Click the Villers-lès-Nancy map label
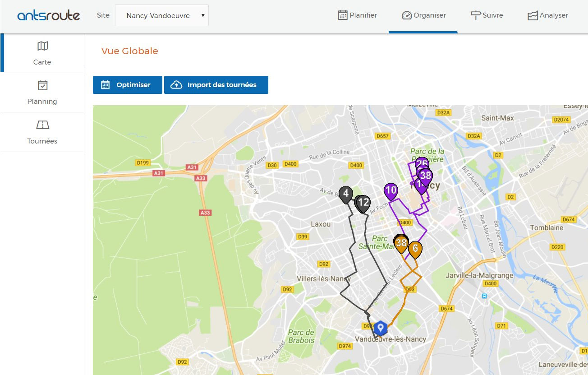The height and width of the screenshot is (375, 588). pyautogui.click(x=324, y=278)
